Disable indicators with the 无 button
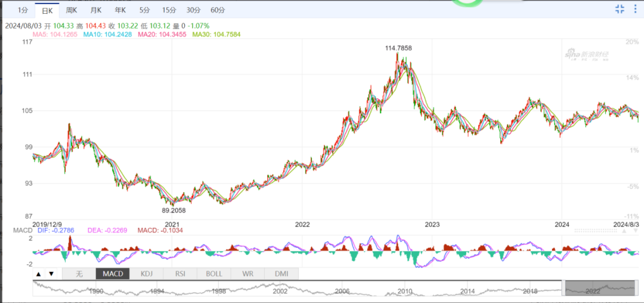Image resolution: width=644 pixels, height=303 pixels. coord(79,274)
